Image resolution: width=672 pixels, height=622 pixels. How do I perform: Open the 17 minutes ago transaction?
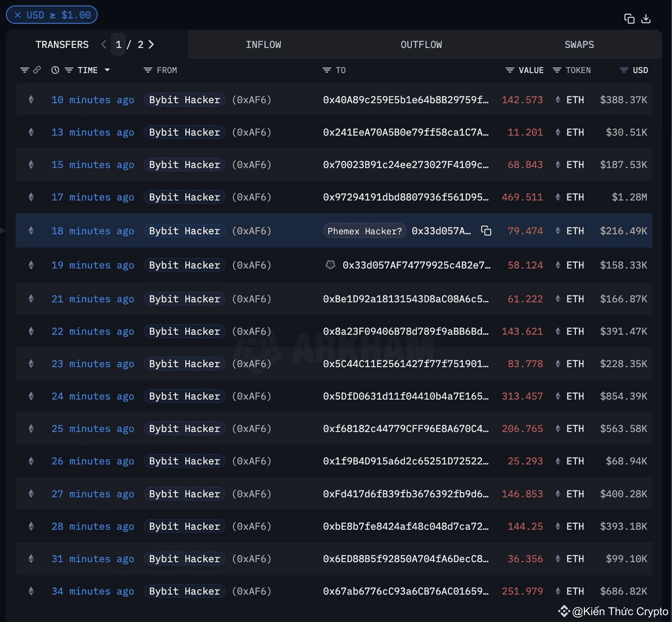[93, 197]
